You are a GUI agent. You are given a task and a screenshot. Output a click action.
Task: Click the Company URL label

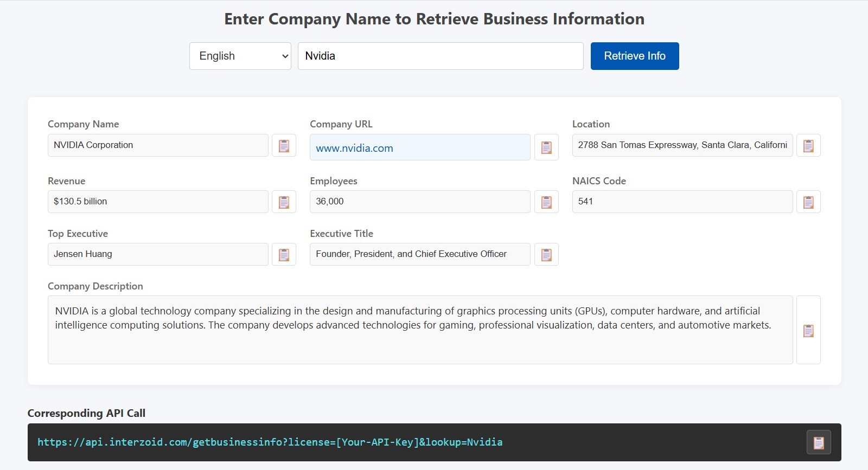[341, 124]
